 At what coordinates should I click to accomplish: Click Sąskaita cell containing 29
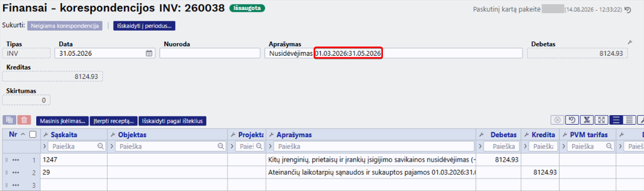point(74,173)
